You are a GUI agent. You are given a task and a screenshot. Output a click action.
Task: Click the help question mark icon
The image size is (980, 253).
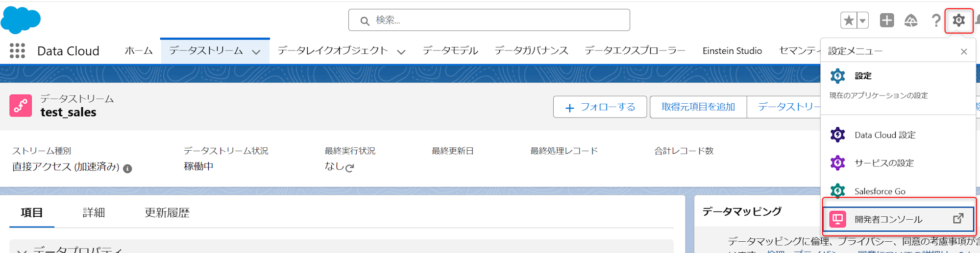[936, 21]
